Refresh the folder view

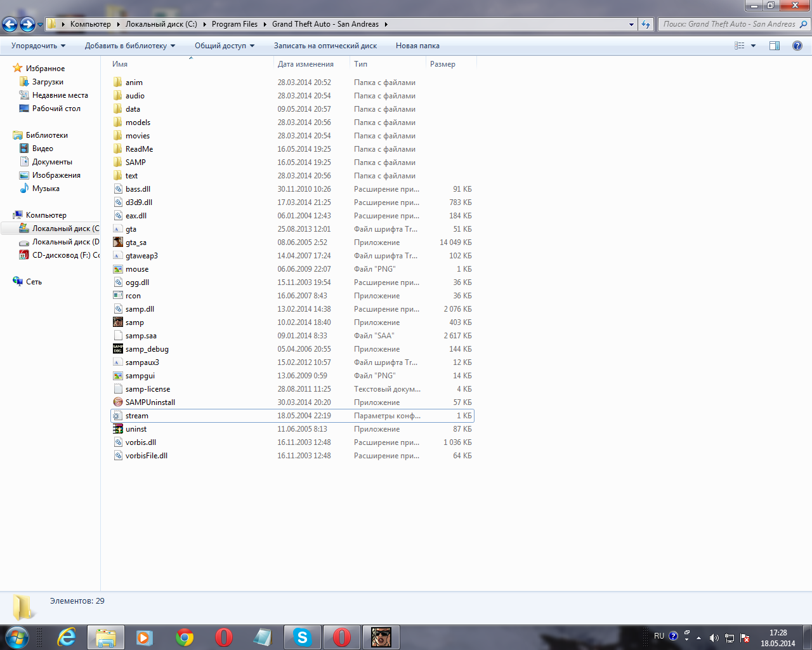coord(646,24)
